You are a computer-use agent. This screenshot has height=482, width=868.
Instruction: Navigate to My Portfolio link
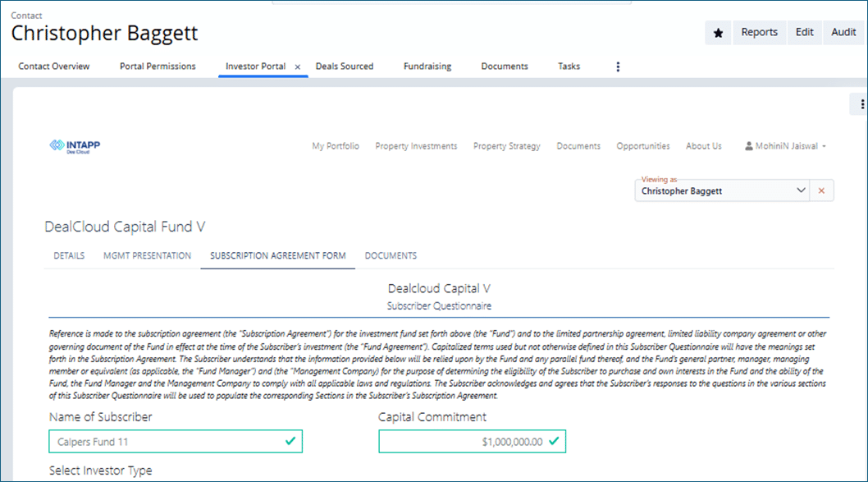[x=336, y=146]
